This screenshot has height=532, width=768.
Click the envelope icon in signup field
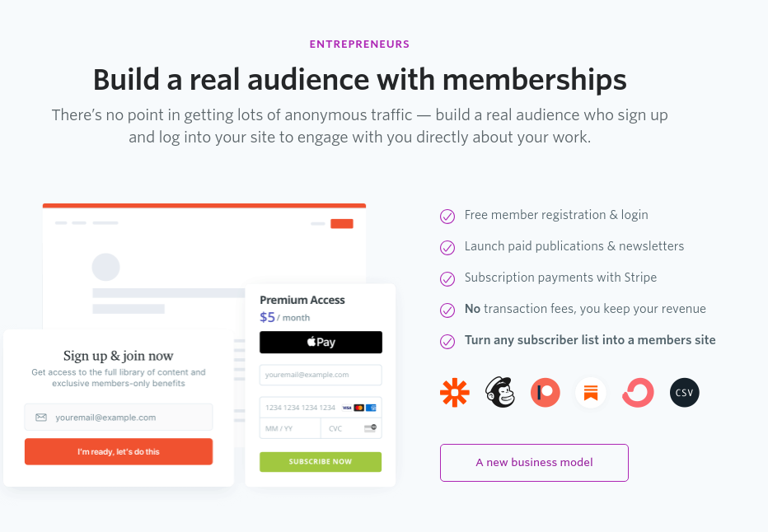coord(41,418)
